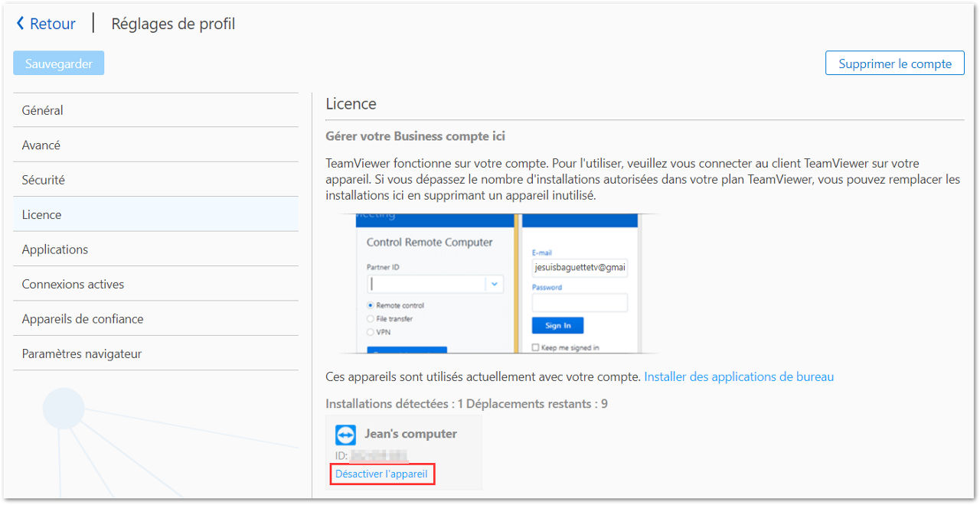Click the Password field in illustration
Screen dimensions: 980x505
tap(580, 303)
